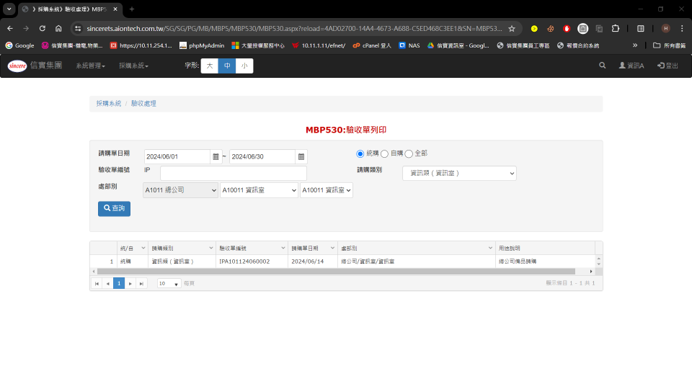This screenshot has height=371, width=692.
Task: Click the site info icon in address bar
Action: tap(78, 29)
